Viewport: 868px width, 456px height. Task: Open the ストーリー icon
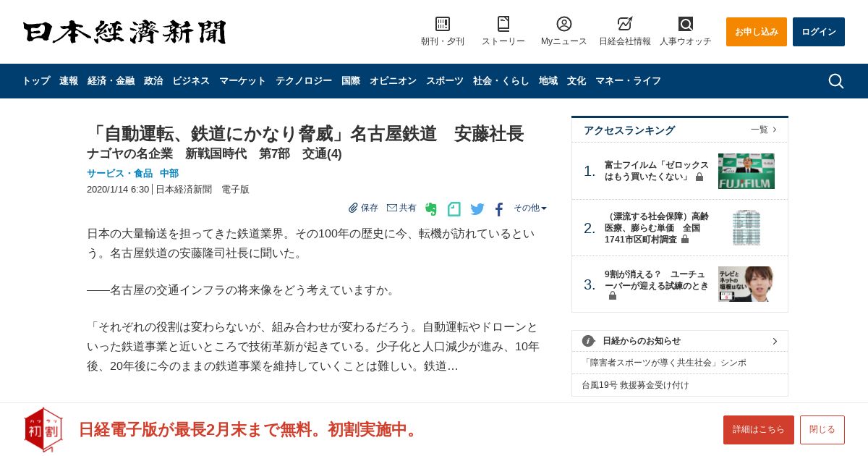coord(503,24)
